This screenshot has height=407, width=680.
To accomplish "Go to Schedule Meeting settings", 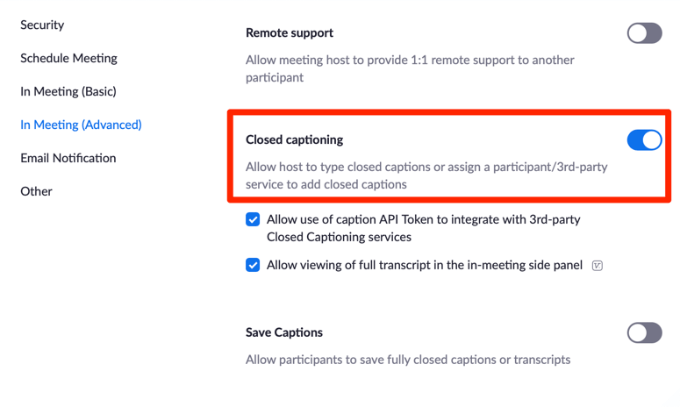I will [68, 58].
